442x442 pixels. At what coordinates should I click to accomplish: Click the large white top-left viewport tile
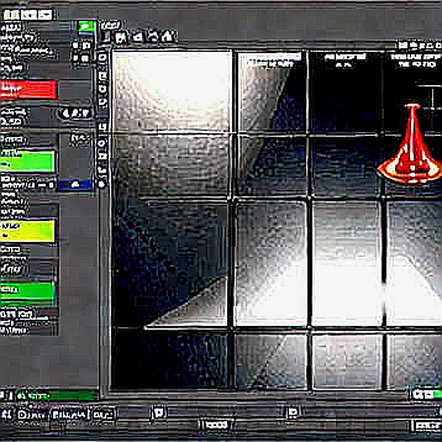click(172, 91)
